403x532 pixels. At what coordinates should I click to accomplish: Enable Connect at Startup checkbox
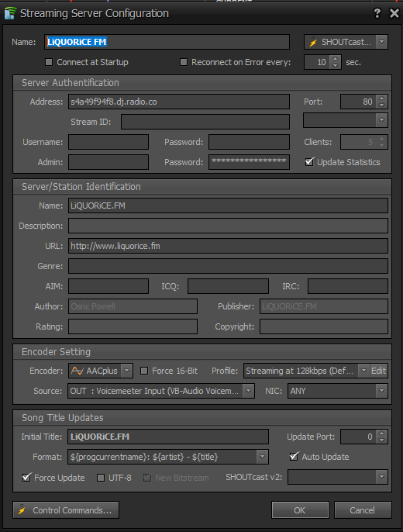[x=49, y=62]
